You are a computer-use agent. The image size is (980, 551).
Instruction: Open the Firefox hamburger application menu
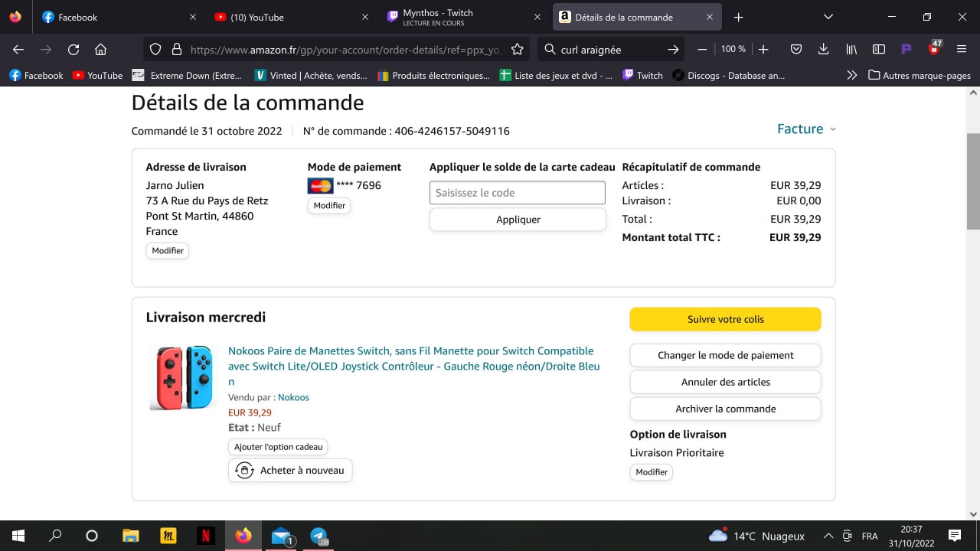click(962, 49)
